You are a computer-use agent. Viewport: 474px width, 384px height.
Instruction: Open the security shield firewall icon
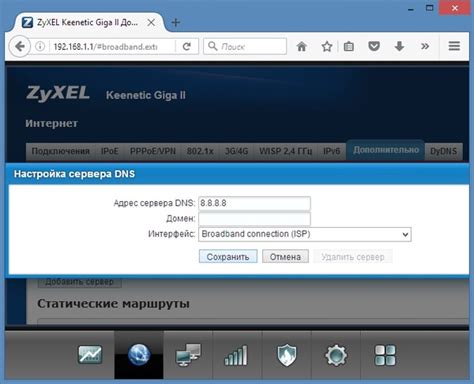(287, 355)
